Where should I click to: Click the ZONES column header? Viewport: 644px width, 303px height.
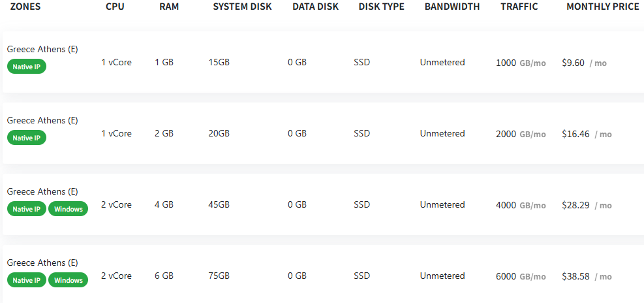coord(26,7)
